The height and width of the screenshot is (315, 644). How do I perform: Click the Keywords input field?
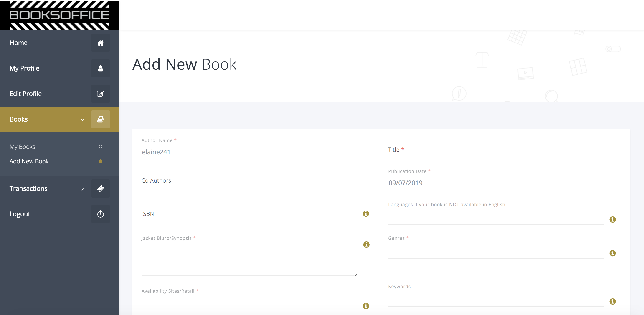tap(496, 300)
